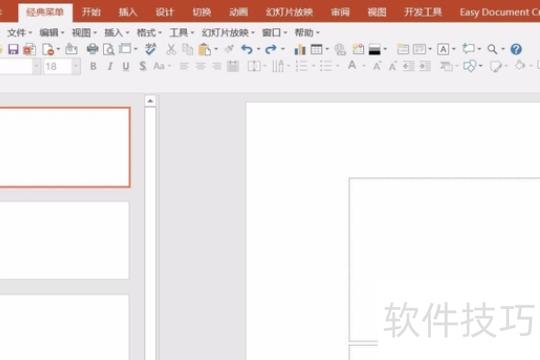The width and height of the screenshot is (540, 360).
Task: Switch to the 设计 ribbon tab
Action: click(x=165, y=12)
